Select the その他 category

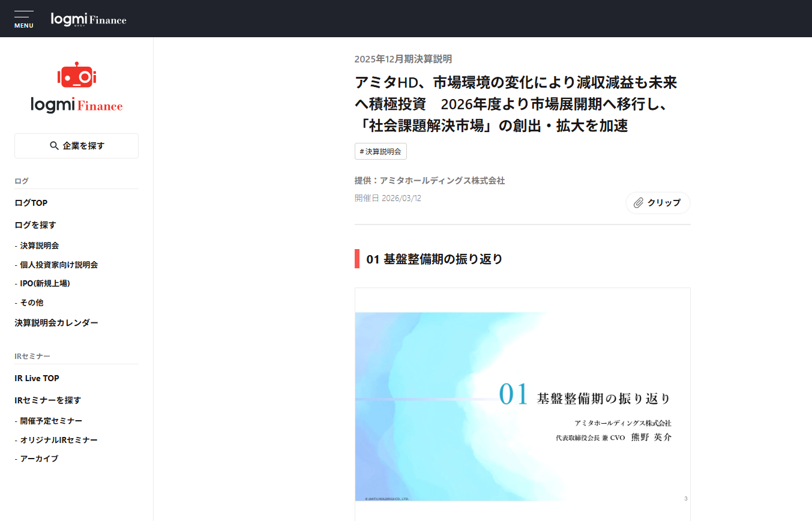(x=32, y=303)
